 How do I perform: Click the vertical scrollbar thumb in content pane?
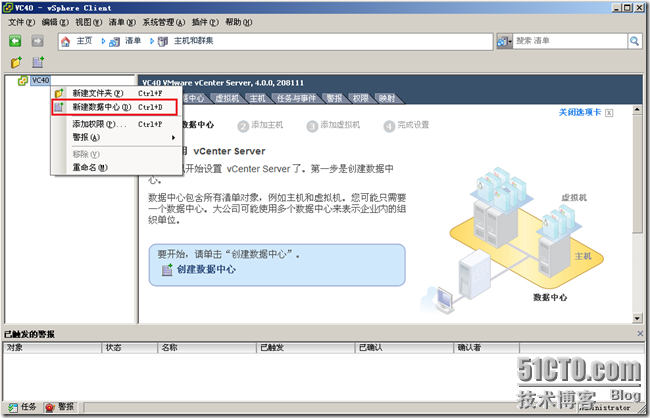(x=637, y=174)
